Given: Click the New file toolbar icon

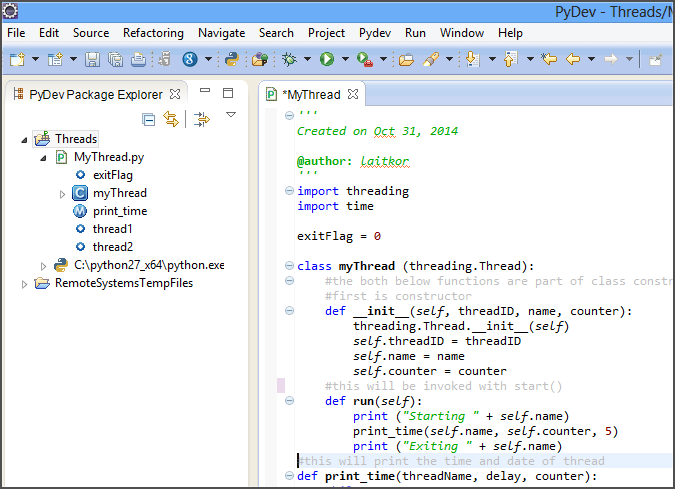Looking at the screenshot, I should click(18, 60).
